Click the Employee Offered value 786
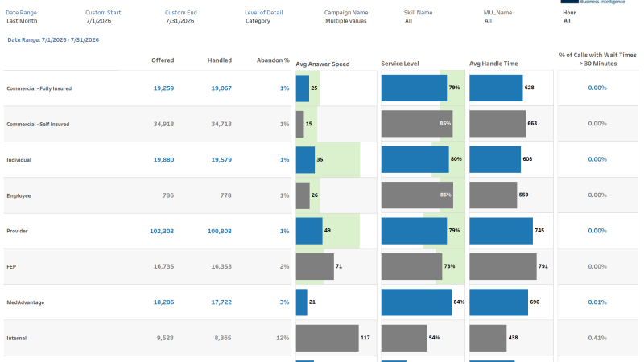The height and width of the screenshot is (362, 644). point(168,195)
